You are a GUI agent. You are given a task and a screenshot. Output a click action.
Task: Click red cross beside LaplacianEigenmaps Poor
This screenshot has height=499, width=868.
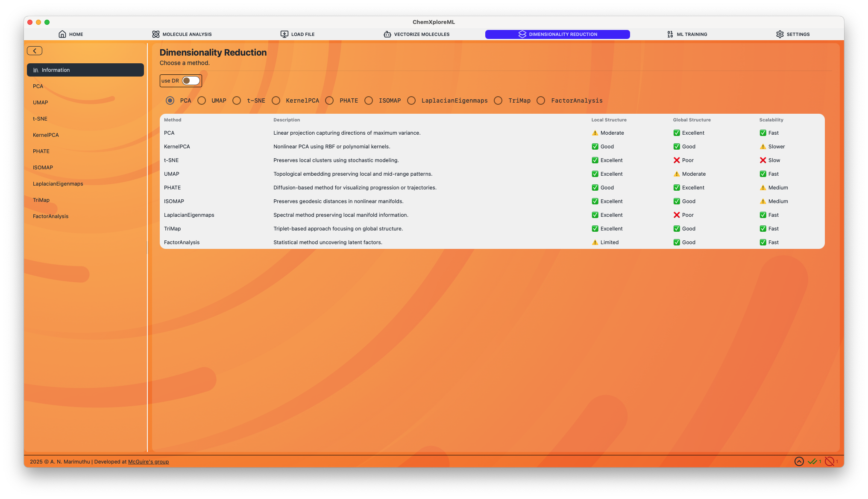pyautogui.click(x=677, y=215)
